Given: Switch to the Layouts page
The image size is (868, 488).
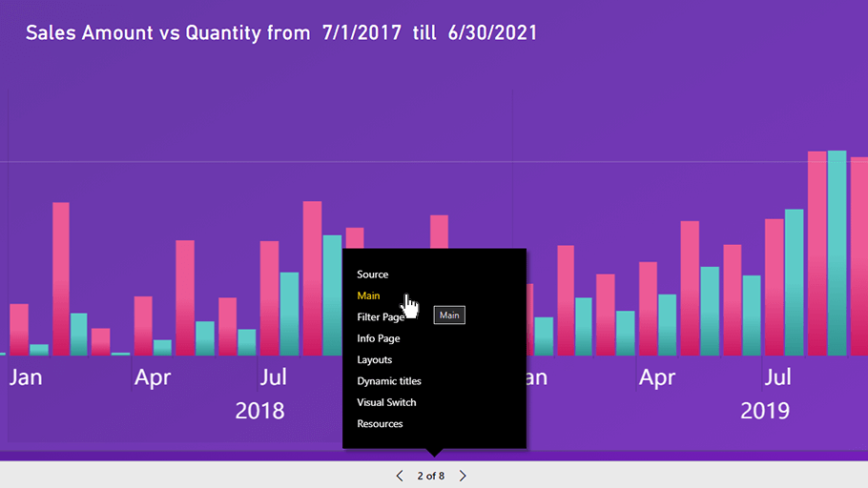Looking at the screenshot, I should [x=375, y=359].
